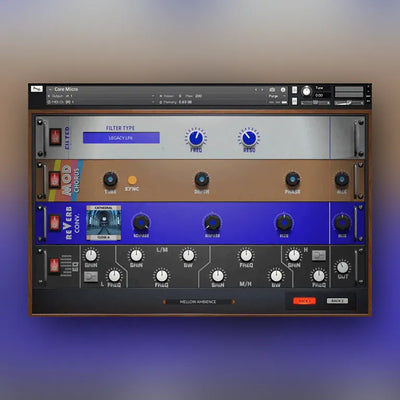Image resolution: width=400 pixels, height=400 pixels.
Task: Open the Output routing dropdown
Action: click(100, 96)
